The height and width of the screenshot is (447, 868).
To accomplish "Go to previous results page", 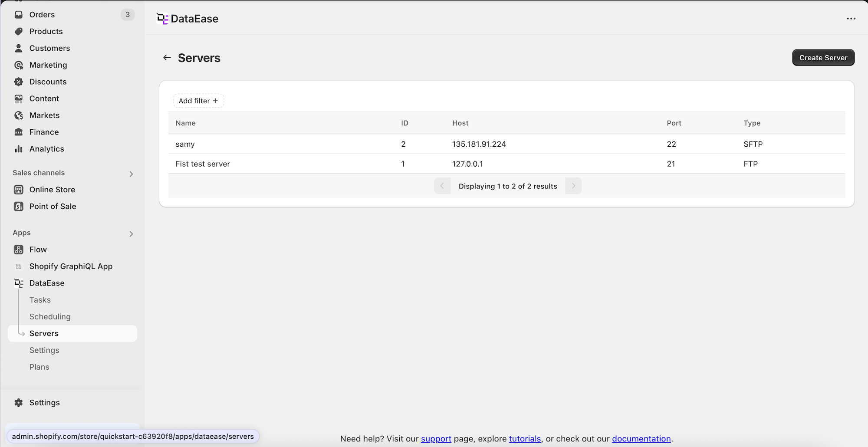I will (442, 186).
